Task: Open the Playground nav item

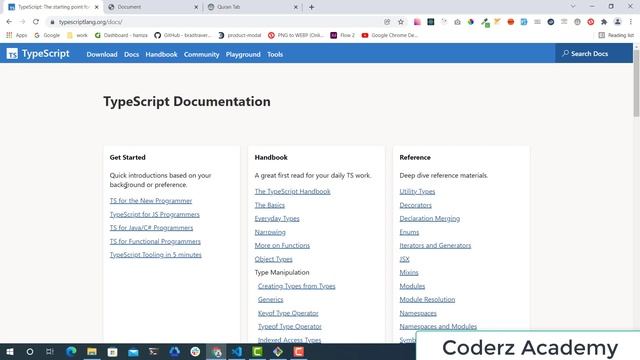Action: [x=243, y=54]
